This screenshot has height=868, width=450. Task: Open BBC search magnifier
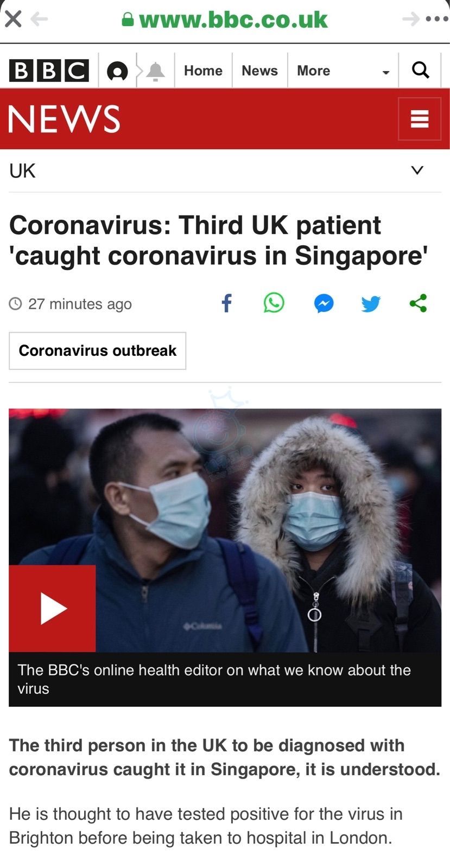point(421,70)
